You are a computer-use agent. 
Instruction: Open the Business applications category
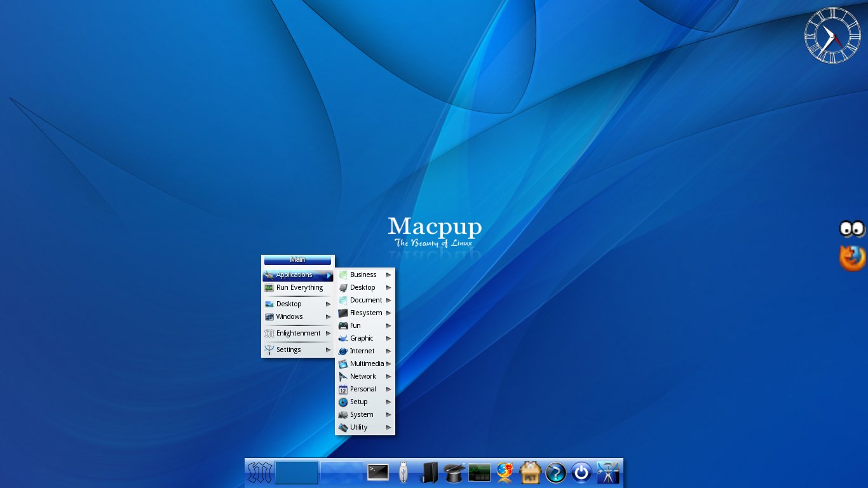pyautogui.click(x=365, y=275)
